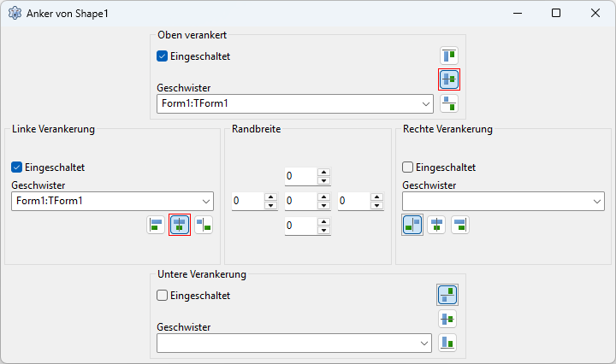Enable Eingeschaltet checkbox in Untere Verankerung
Screen dimensions: 616x364
(x=162, y=296)
